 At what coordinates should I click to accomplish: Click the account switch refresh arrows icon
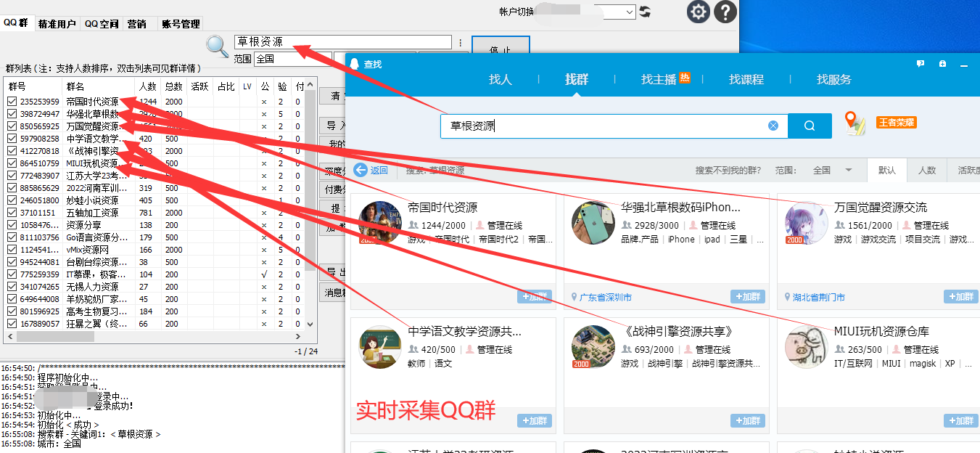point(645,12)
